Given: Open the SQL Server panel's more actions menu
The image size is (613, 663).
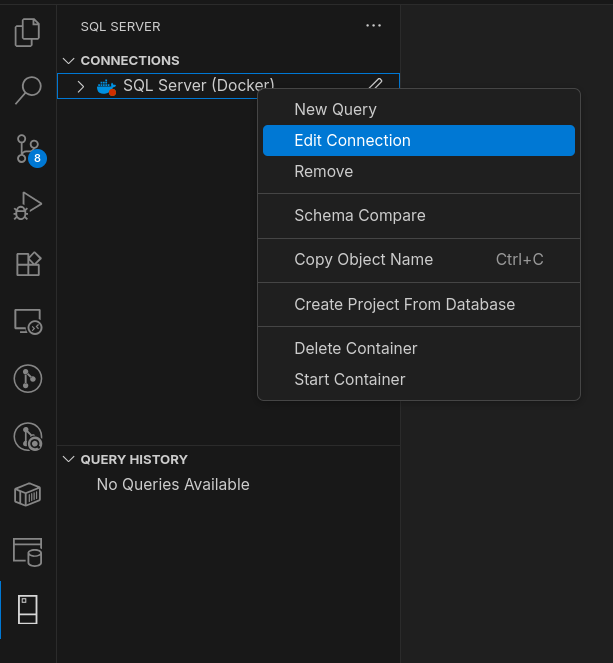Looking at the screenshot, I should (373, 26).
